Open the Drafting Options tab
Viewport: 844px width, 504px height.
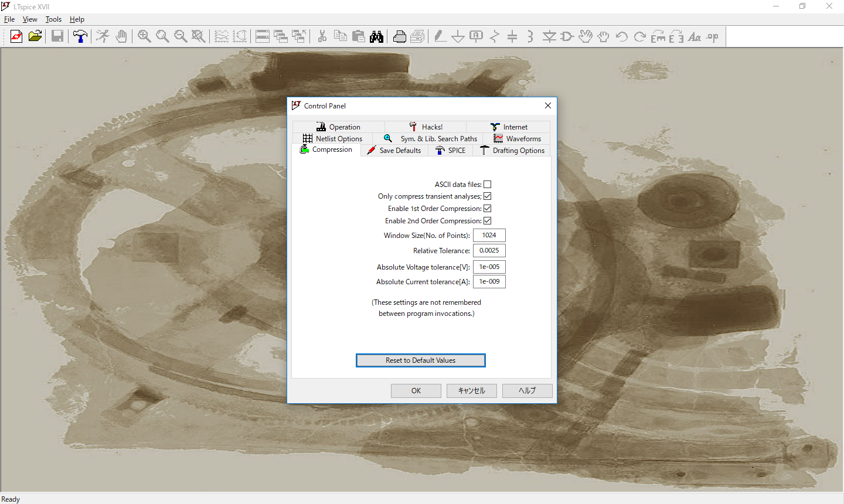[512, 151]
